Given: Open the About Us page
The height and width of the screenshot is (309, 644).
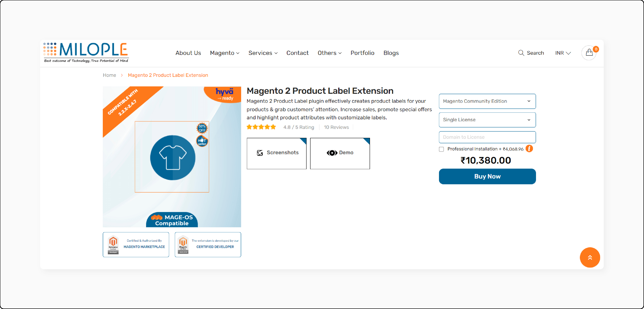Looking at the screenshot, I should (x=188, y=53).
